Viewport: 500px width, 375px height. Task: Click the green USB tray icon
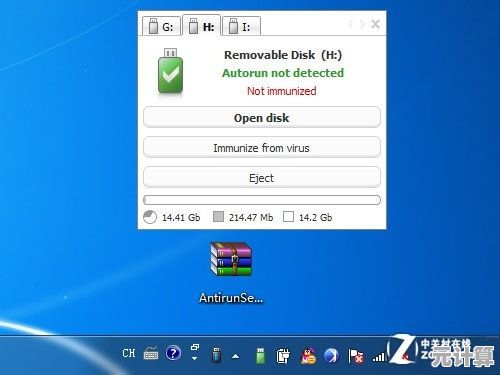[260, 355]
